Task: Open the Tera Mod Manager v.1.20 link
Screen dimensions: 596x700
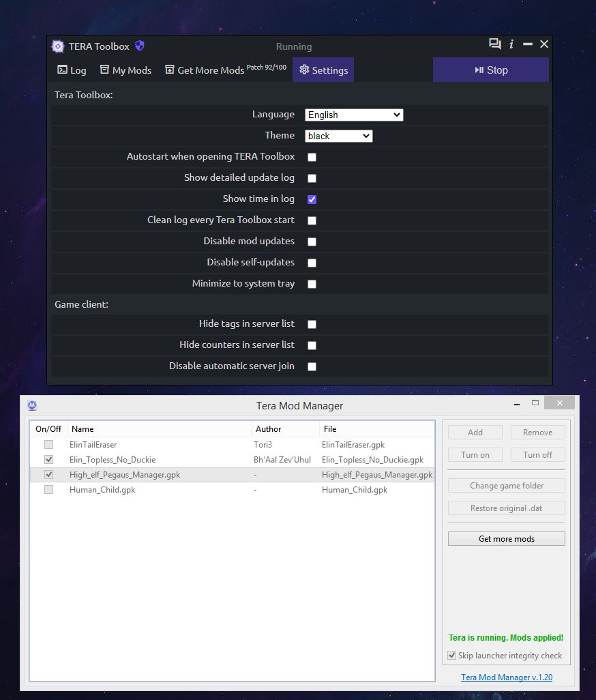Action: [x=506, y=677]
